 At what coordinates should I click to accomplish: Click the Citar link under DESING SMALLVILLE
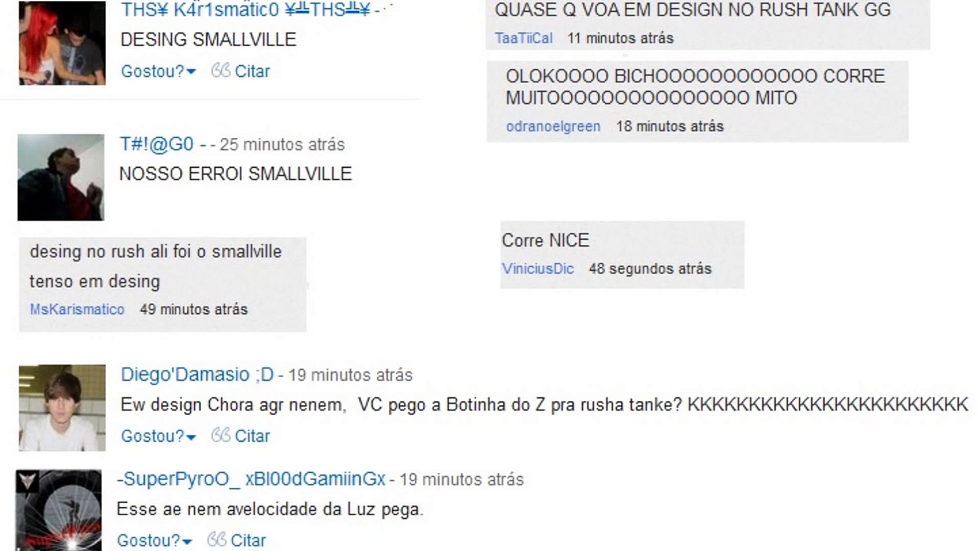252,71
